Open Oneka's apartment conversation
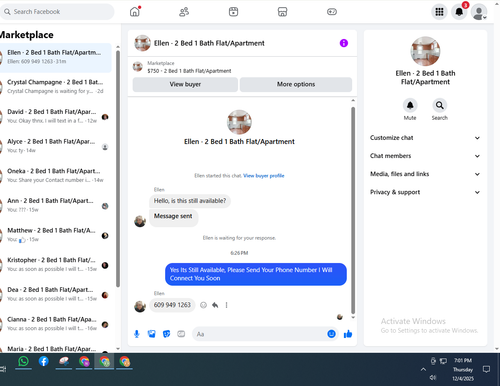The width and height of the screenshot is (500, 386). (x=55, y=175)
